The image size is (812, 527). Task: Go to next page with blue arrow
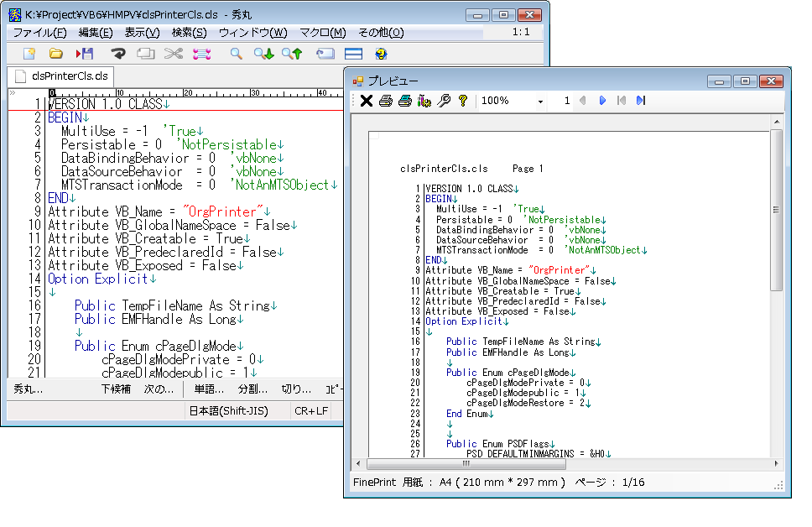point(602,101)
